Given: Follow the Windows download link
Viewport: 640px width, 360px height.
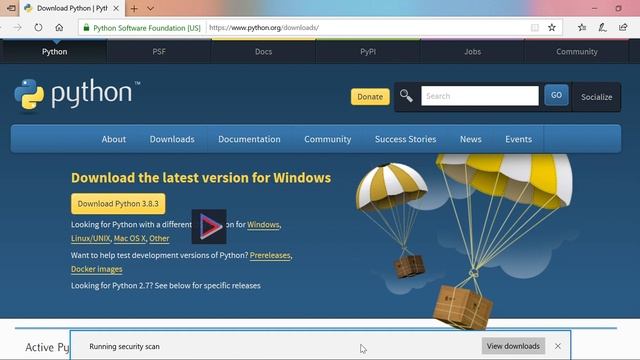Looking at the screenshot, I should [x=263, y=225].
